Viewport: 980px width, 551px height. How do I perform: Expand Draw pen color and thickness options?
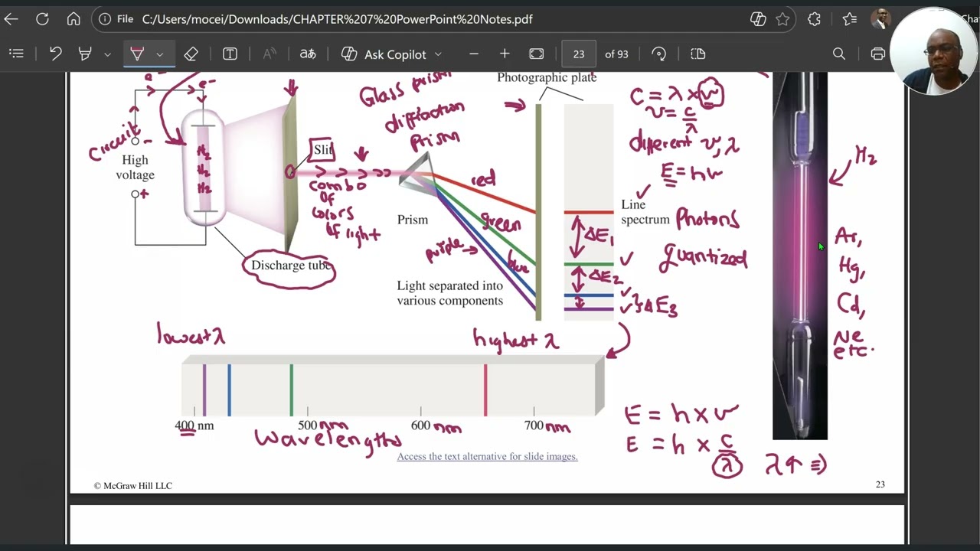[159, 54]
